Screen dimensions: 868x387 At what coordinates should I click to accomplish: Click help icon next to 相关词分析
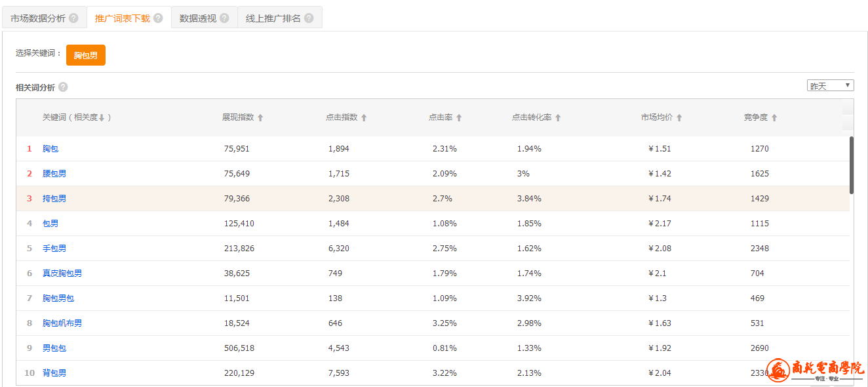[x=63, y=87]
